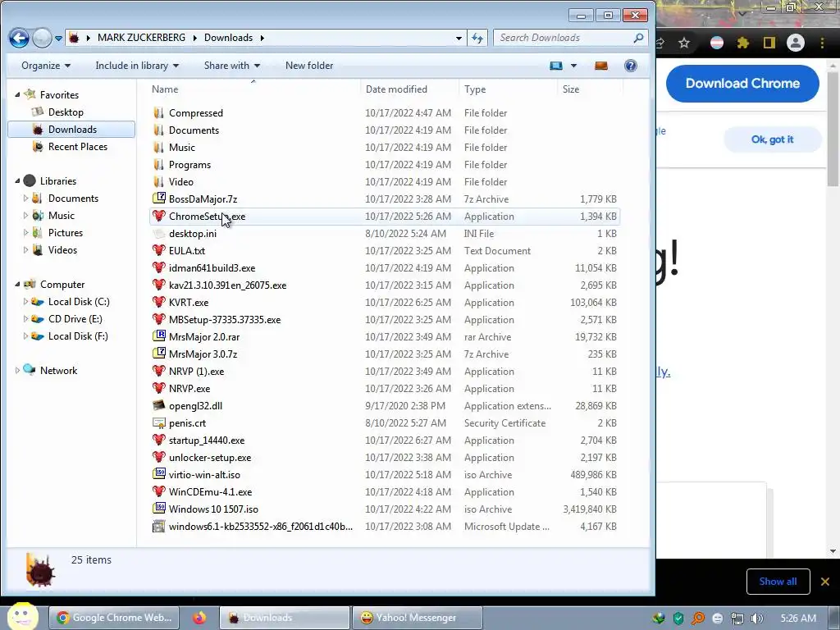Click the windows6.1-kb2533552 update package icon
This screenshot has height=630, width=840.
(158, 526)
